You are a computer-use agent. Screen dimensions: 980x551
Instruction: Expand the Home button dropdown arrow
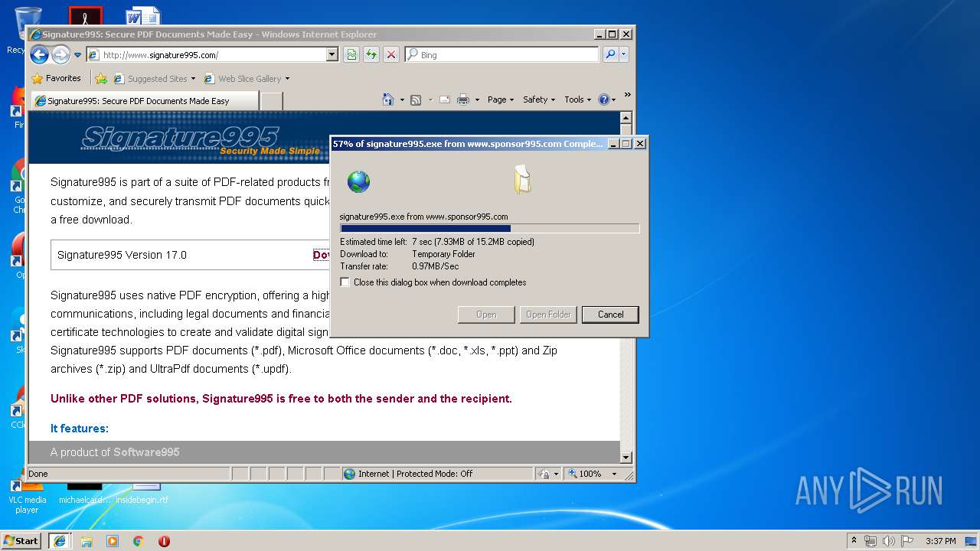pyautogui.click(x=402, y=99)
